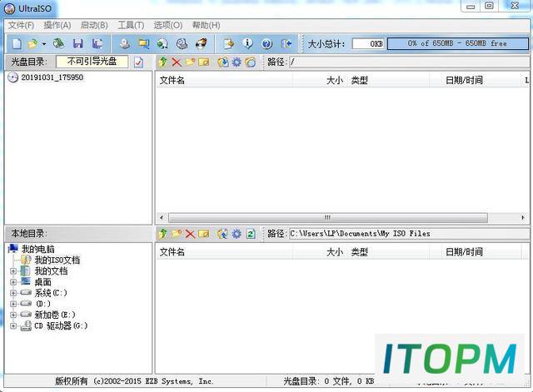The height and width of the screenshot is (392, 533).
Task: Click left arrow of disc pane scrollbar
Action: 162,217
